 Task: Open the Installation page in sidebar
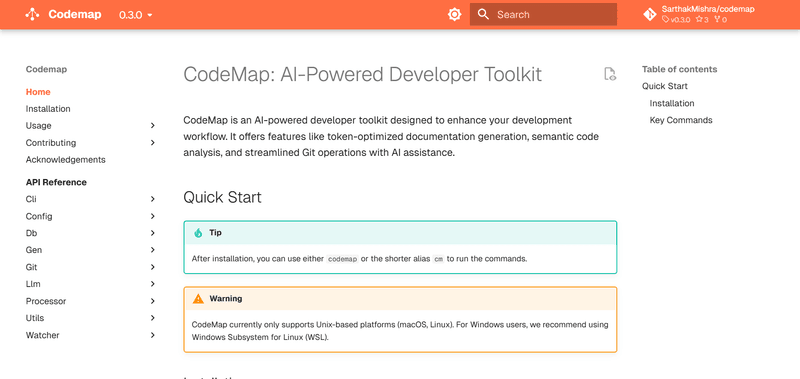coord(48,109)
